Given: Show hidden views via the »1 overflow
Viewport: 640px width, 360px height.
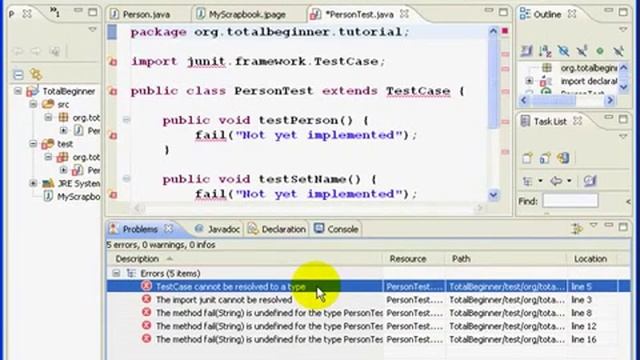Looking at the screenshot, I should click(x=55, y=12).
